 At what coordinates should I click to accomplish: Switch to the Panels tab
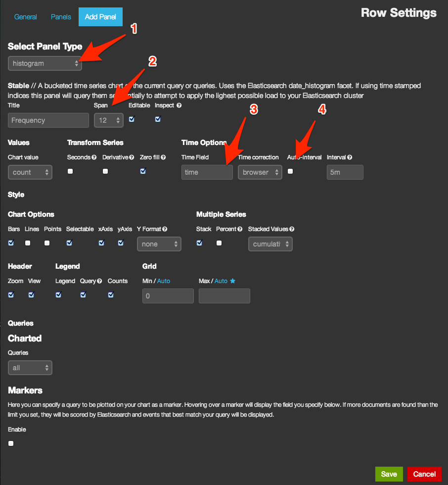point(61,17)
